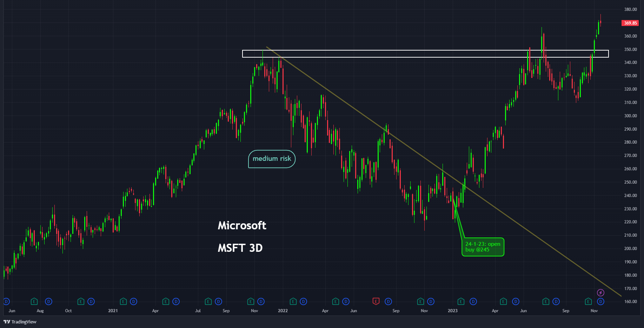
Task: Click the '2021' time axis label
Action: coord(113,311)
